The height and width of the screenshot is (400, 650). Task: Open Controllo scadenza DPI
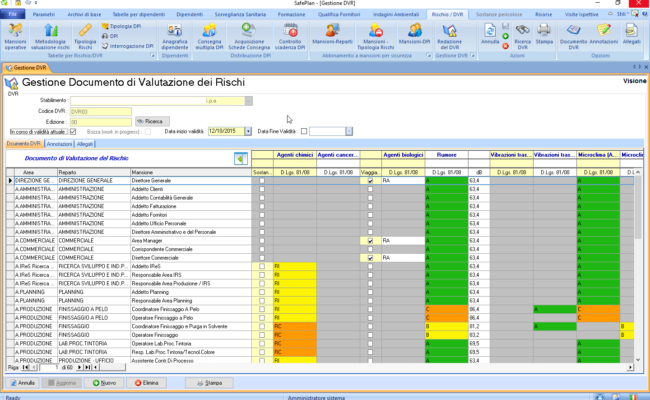[x=290, y=36]
